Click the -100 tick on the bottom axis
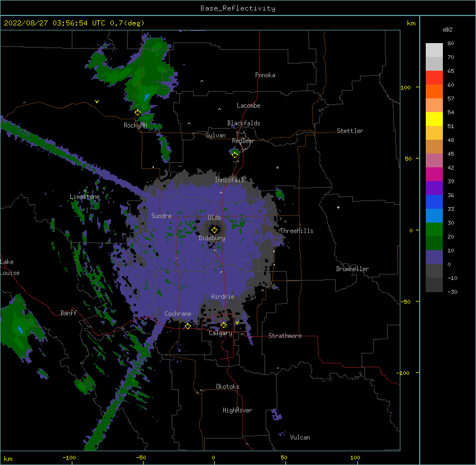The height and width of the screenshot is (465, 476). click(x=69, y=457)
